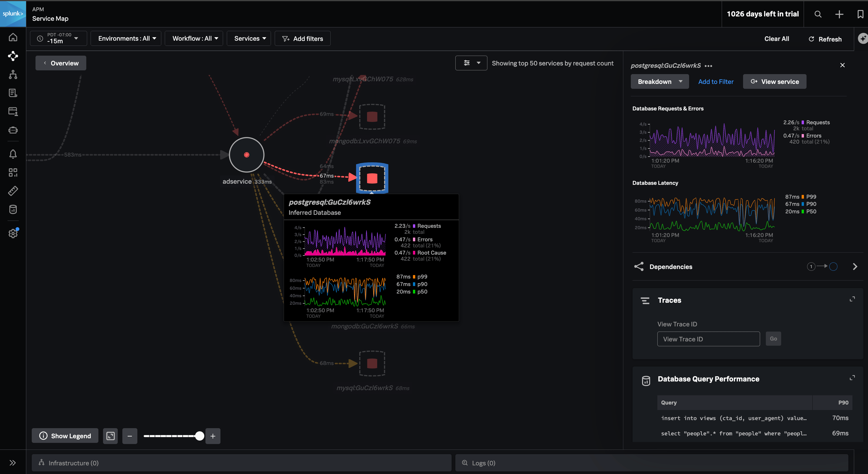Open the APM service map sidebar icon
Image resolution: width=868 pixels, height=474 pixels.
[x=13, y=56]
